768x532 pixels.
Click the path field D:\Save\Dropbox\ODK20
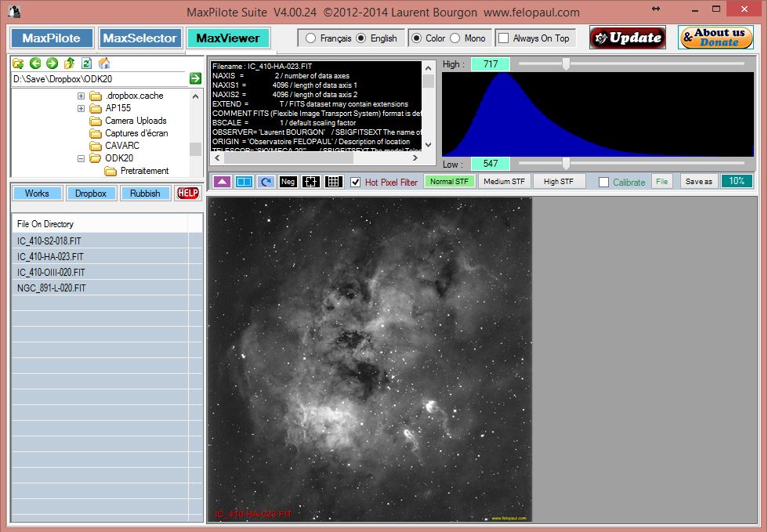click(100, 79)
